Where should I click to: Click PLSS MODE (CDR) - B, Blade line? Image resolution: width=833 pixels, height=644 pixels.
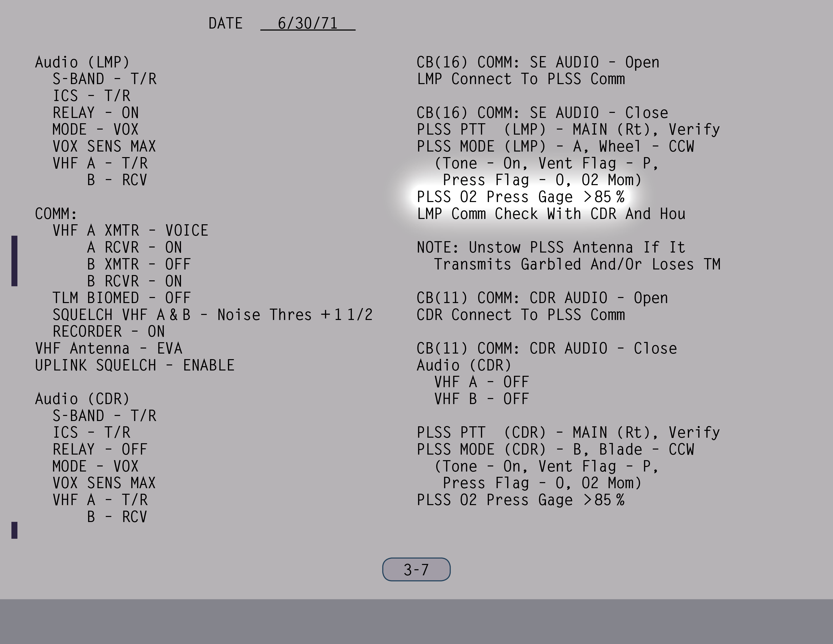click(555, 449)
